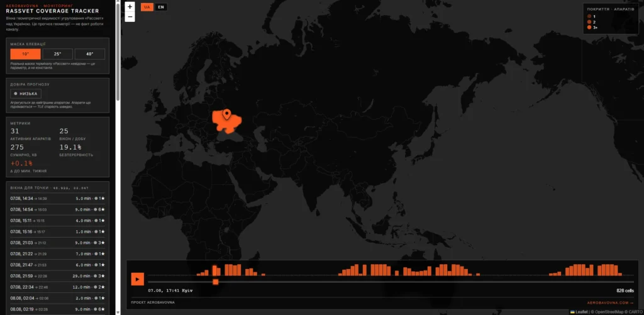Select window row 07.08, 21:22 → 21:29

point(57,254)
